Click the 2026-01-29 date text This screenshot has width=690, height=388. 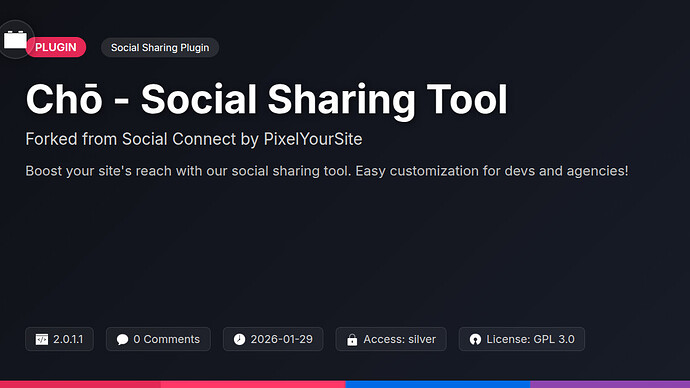coord(282,339)
